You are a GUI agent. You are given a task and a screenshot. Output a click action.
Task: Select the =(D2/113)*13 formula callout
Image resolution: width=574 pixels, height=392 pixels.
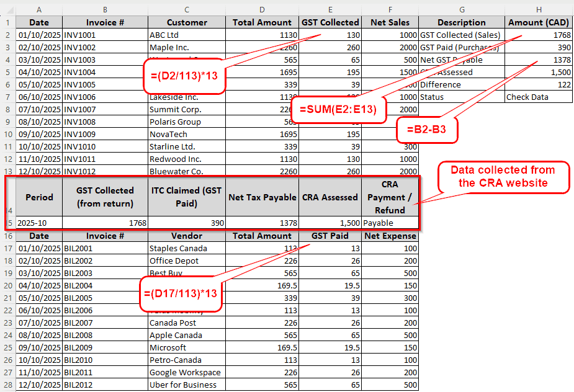pyautogui.click(x=183, y=76)
